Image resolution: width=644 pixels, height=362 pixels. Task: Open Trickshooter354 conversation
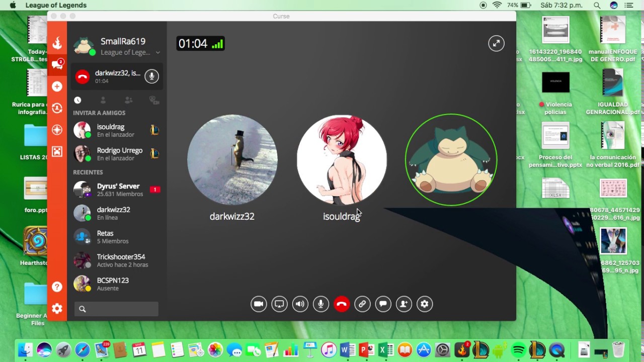tap(117, 260)
